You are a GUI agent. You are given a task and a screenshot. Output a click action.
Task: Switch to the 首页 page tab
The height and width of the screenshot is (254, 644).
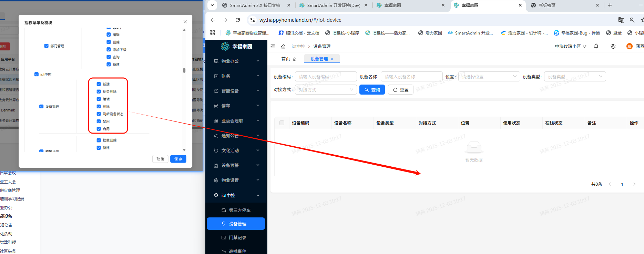click(289, 59)
